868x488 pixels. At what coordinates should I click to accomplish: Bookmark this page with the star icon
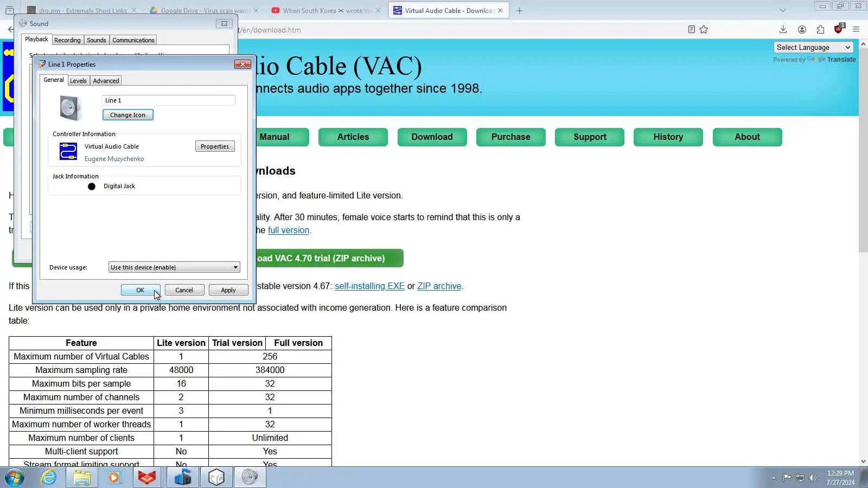(704, 29)
